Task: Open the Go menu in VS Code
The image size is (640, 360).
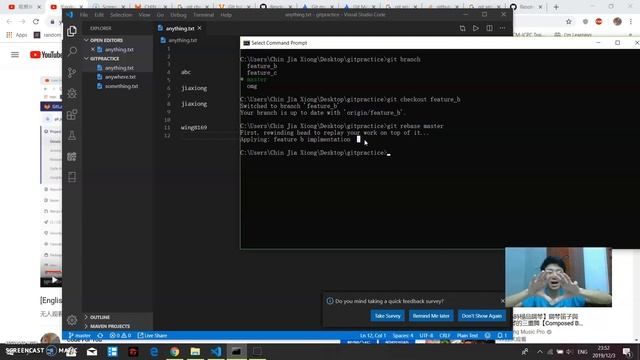Action: [x=160, y=15]
